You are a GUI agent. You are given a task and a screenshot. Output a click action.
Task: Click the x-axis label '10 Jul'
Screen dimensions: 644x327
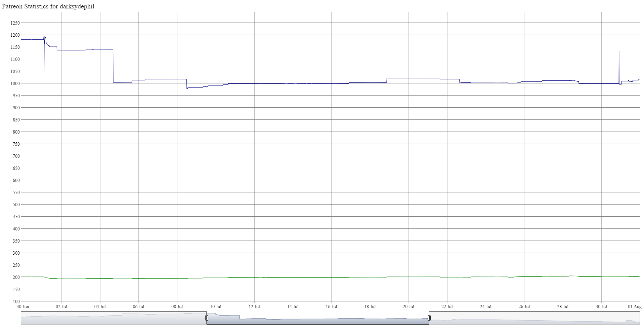point(216,306)
